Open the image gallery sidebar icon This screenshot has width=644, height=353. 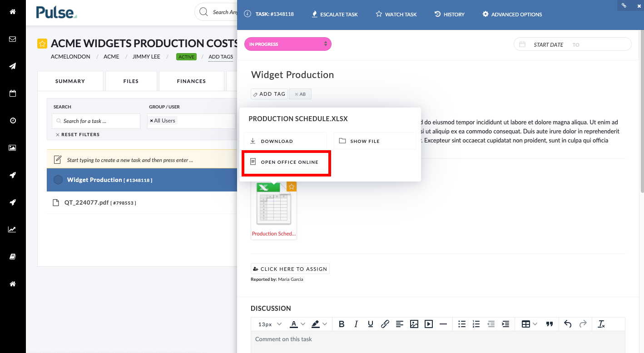13,148
